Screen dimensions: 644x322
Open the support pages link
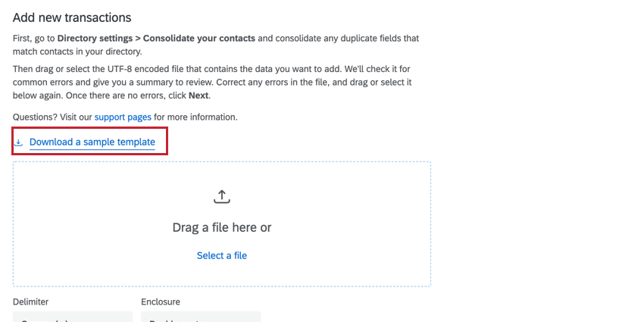click(123, 117)
